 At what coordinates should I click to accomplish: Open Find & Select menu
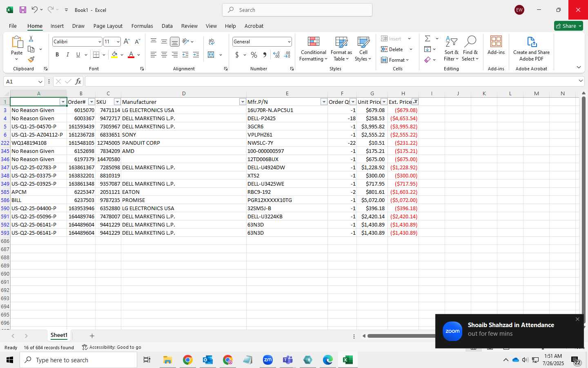point(470,49)
